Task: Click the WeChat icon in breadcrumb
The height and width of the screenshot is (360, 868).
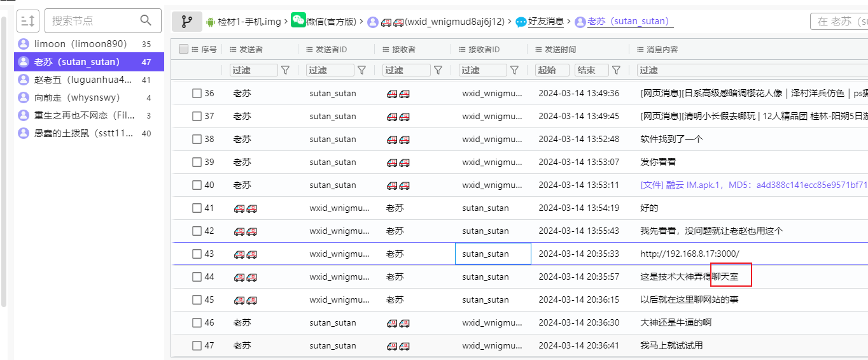Action: click(298, 21)
